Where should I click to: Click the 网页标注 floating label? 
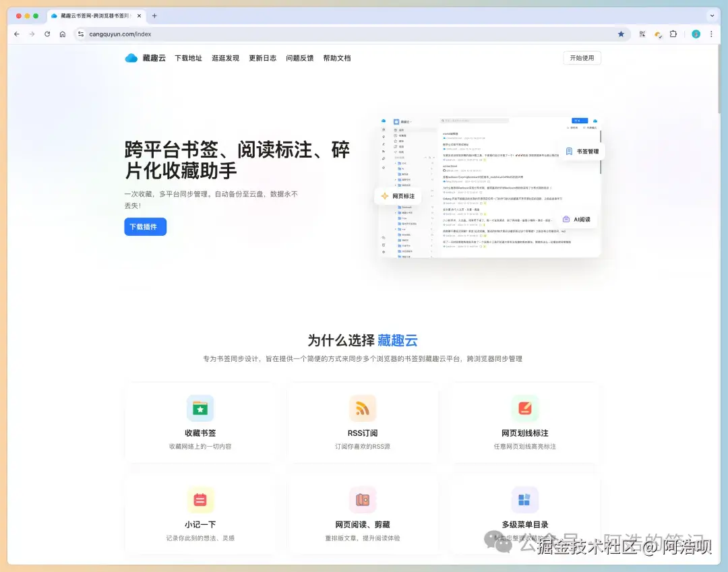coord(398,196)
